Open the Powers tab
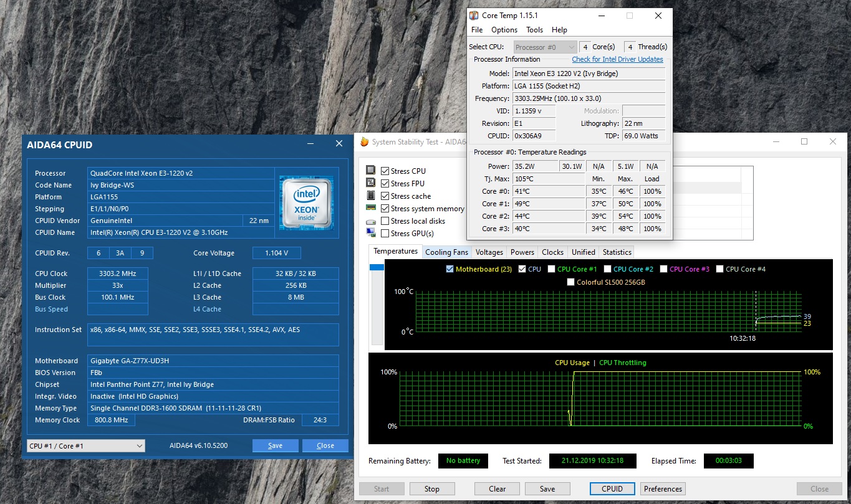The image size is (851, 504). [522, 252]
